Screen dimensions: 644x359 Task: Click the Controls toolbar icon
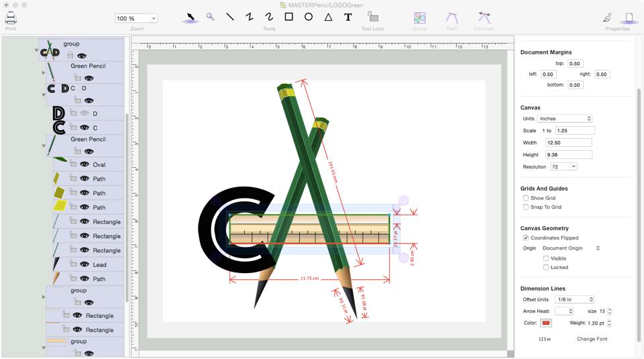[484, 17]
